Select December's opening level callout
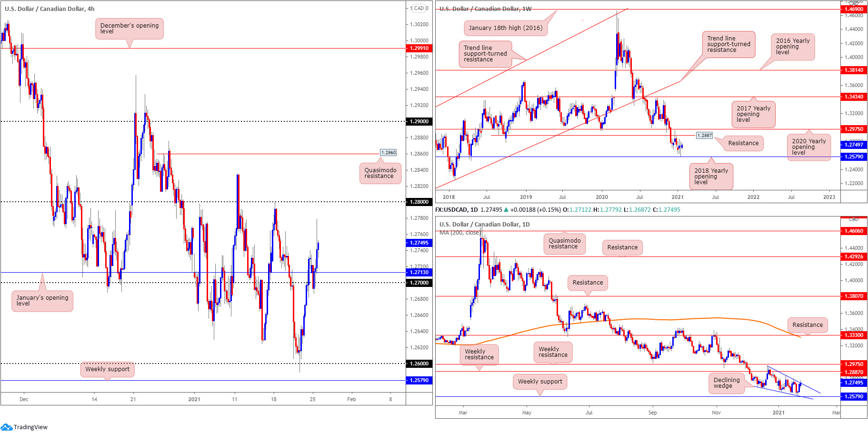The height and width of the screenshot is (433, 868). coord(130,29)
